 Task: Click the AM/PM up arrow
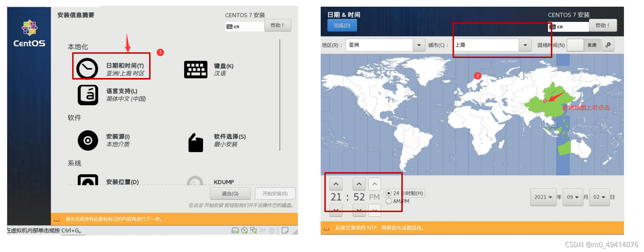[375, 184]
